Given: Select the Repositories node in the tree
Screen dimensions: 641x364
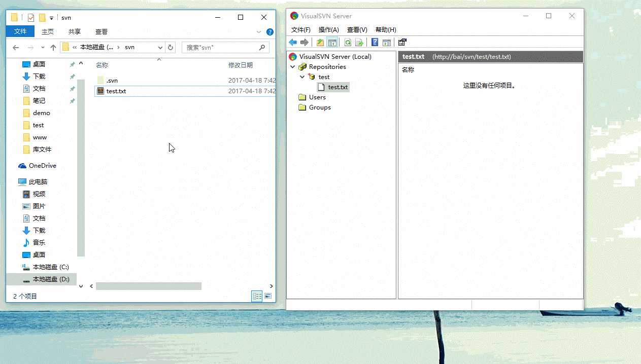Looking at the screenshot, I should coord(327,67).
